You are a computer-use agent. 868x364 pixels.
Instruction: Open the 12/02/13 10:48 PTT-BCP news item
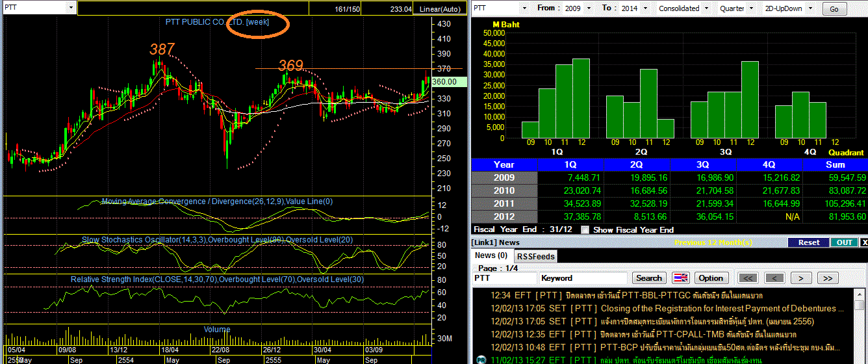click(x=664, y=347)
